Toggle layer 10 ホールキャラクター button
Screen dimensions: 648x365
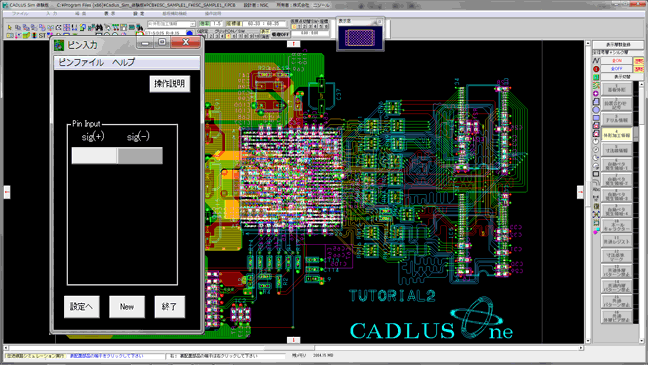pyautogui.click(x=616, y=226)
